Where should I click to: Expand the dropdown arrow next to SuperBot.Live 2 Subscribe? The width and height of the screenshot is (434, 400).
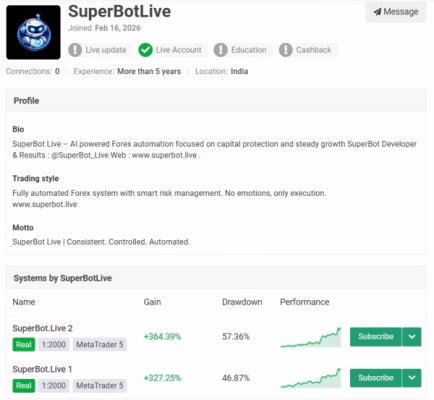tap(412, 337)
